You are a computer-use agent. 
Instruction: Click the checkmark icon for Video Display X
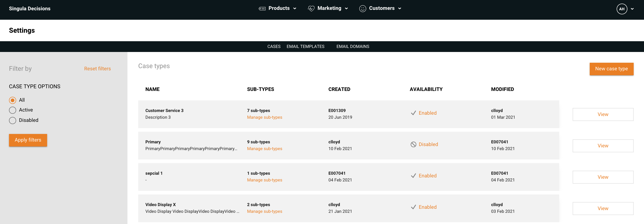coord(413,207)
